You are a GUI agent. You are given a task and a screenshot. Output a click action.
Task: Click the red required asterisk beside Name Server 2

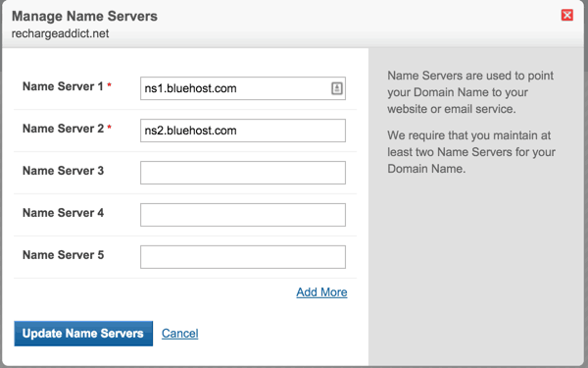109,128
